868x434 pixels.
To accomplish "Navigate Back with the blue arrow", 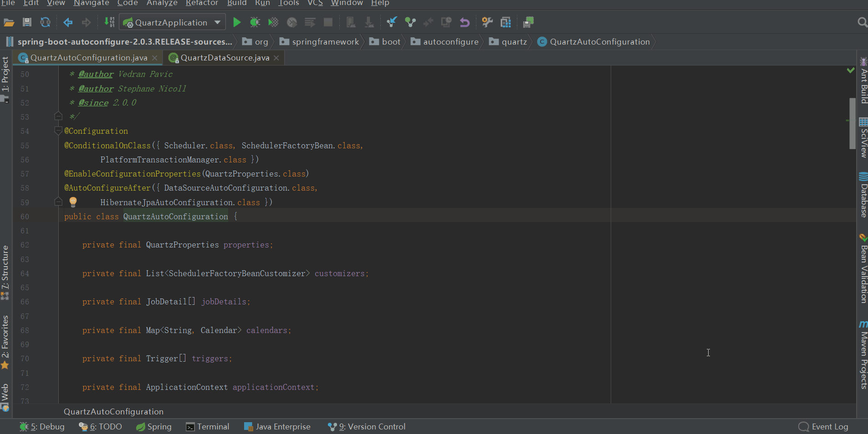I will 68,22.
